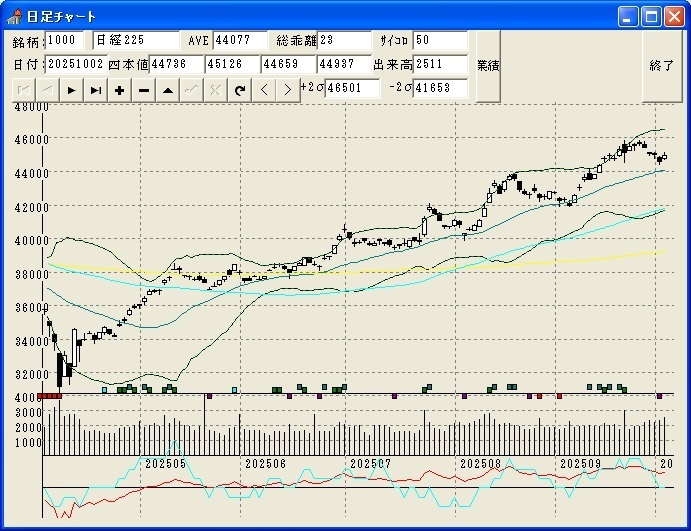Jump to the last record button
This screenshot has width=691, height=531.
point(95,90)
